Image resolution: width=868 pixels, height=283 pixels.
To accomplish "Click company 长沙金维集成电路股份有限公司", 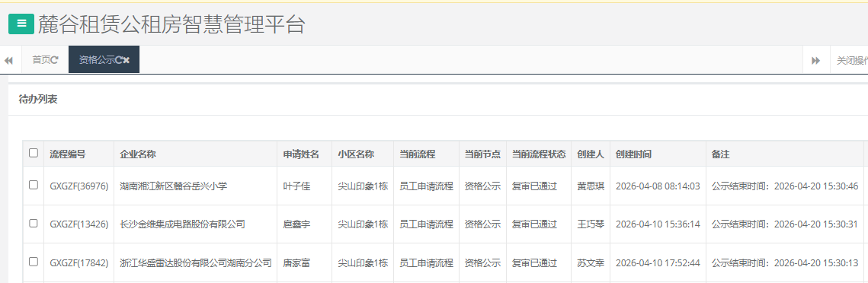I will click(183, 224).
